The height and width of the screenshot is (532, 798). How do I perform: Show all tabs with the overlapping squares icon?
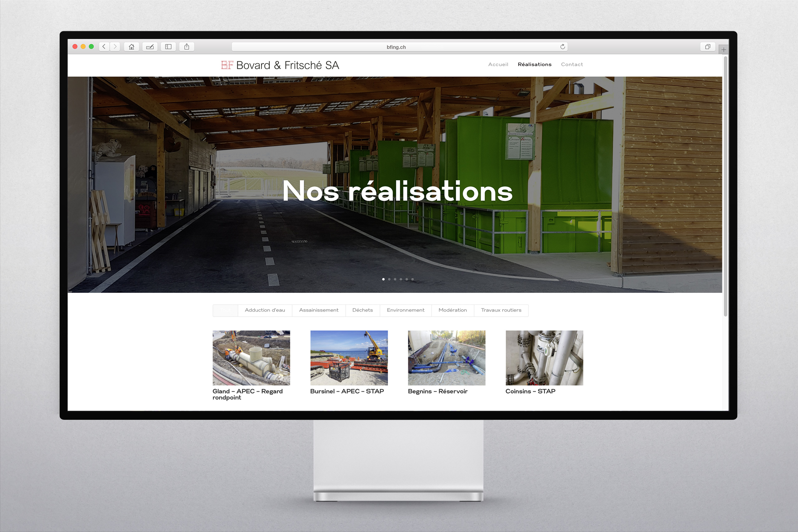point(708,47)
